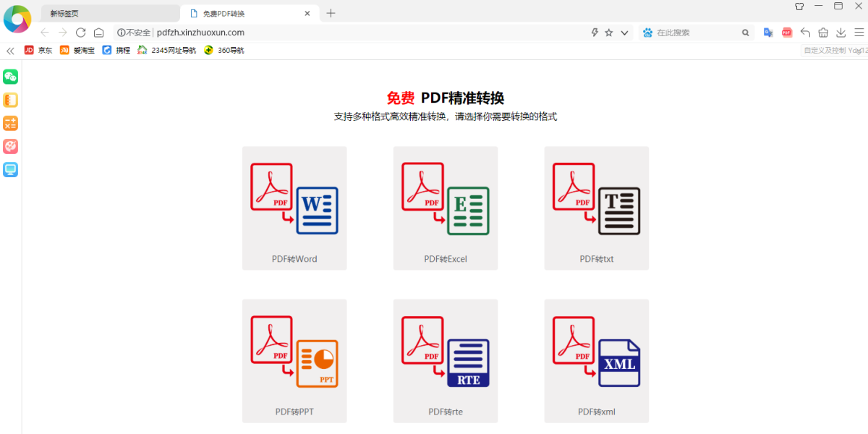The height and width of the screenshot is (434, 868).
Task: Click the red PDF extension icon
Action: tap(787, 33)
